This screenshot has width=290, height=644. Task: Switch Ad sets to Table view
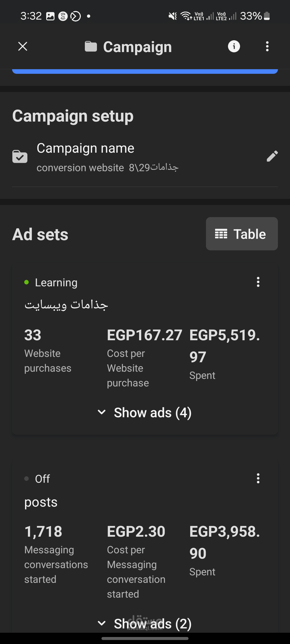tap(242, 234)
